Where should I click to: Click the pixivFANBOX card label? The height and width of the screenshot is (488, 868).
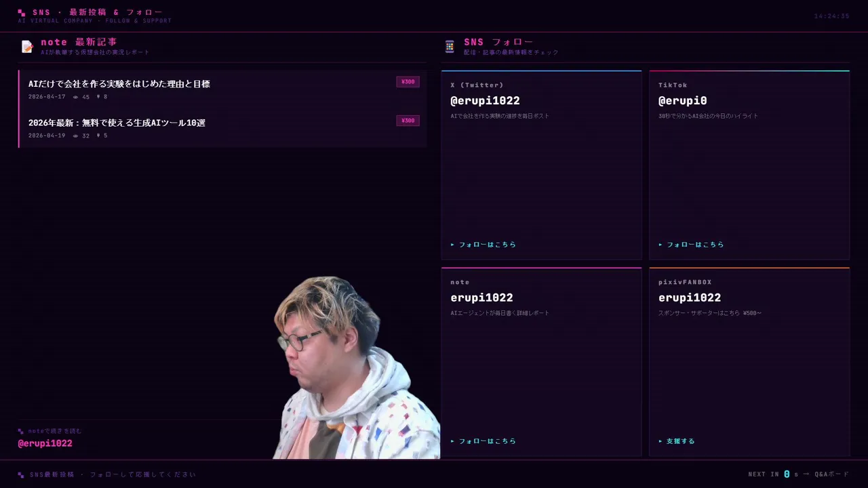[x=685, y=282]
